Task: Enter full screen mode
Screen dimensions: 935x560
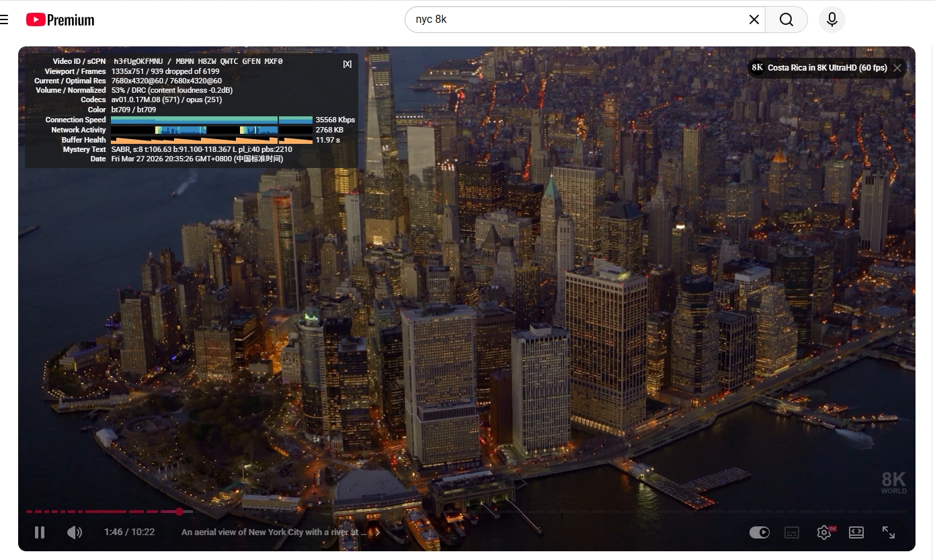Action: pos(888,532)
